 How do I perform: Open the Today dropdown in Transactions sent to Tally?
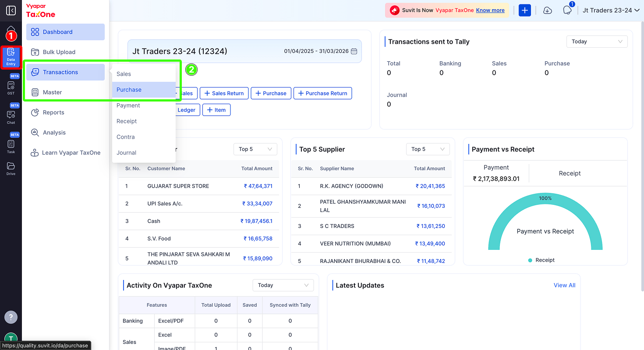(x=597, y=42)
